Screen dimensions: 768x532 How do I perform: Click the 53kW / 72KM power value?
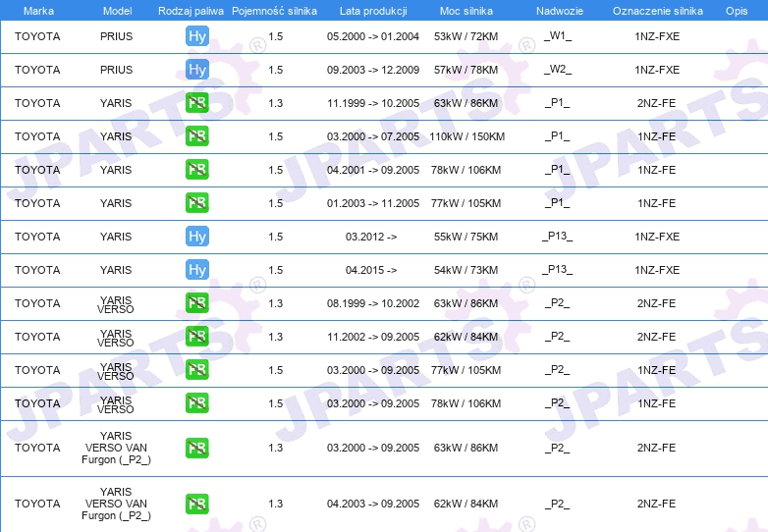point(466,36)
